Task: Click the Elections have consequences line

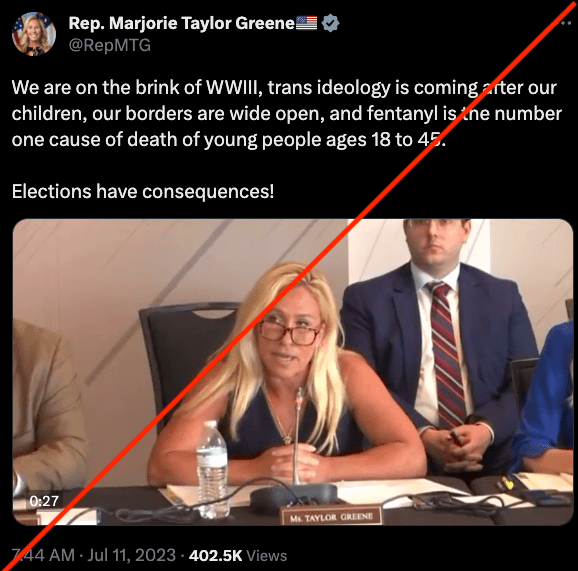Action: [143, 191]
